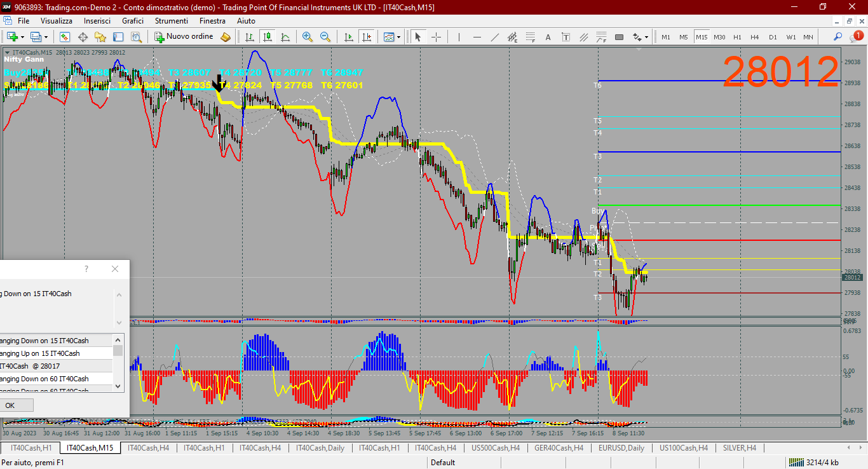Open the File menu
Image resolution: width=868 pixels, height=469 pixels.
pos(24,21)
